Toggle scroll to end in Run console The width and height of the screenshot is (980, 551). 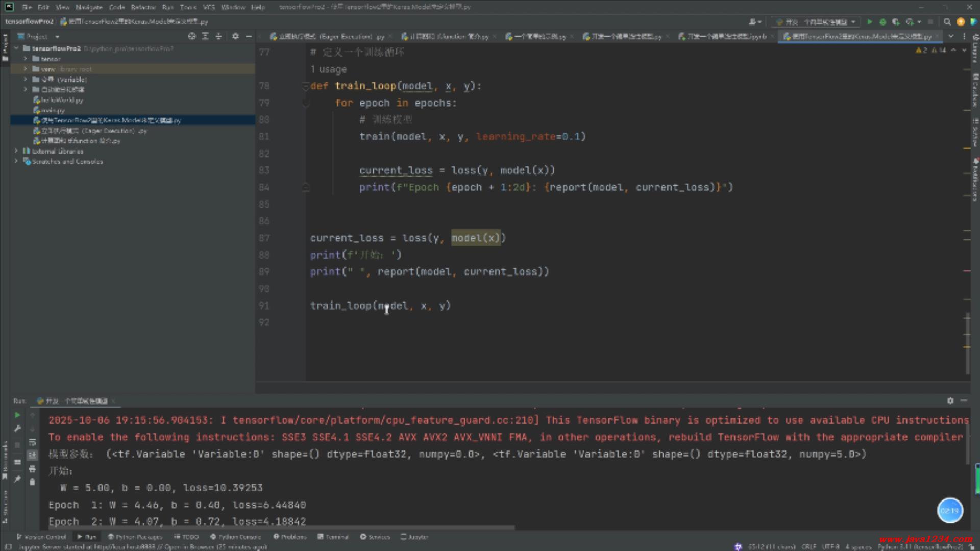pos(32,455)
